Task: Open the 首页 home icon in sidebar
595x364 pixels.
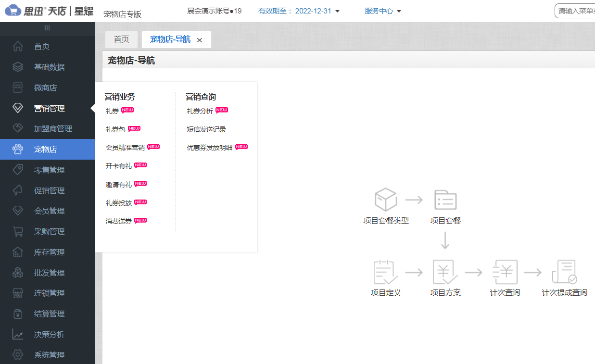Action: 18,46
